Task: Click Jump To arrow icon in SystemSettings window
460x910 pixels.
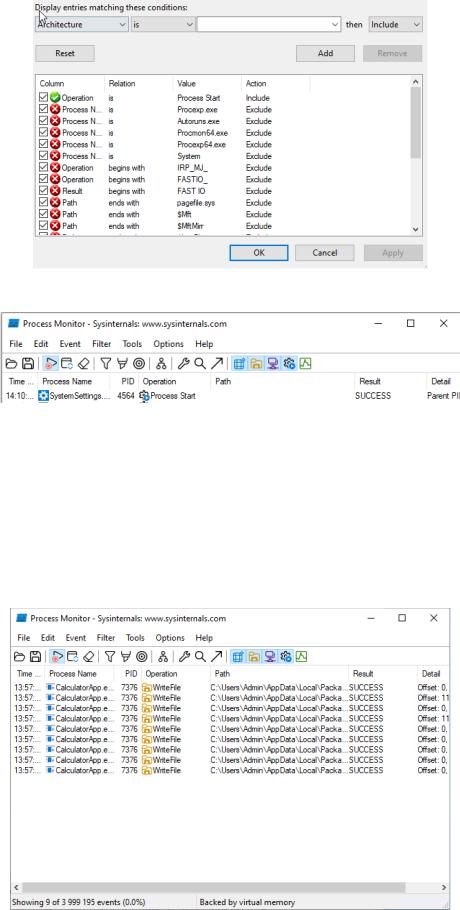Action: pos(217,364)
